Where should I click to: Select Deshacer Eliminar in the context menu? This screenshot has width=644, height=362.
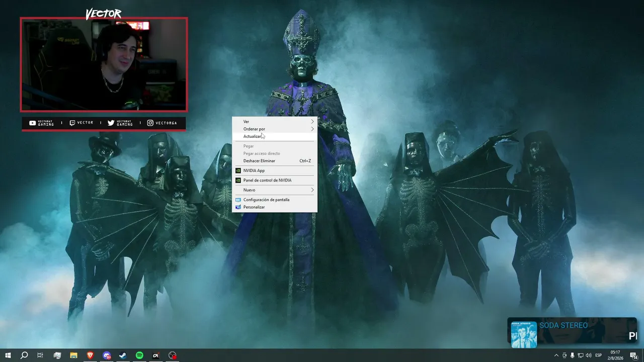[x=275, y=161]
